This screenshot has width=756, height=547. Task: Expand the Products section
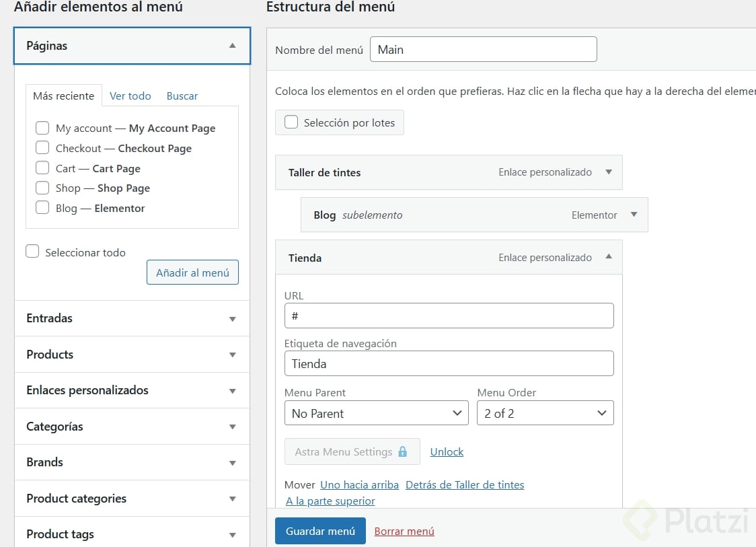click(x=232, y=355)
